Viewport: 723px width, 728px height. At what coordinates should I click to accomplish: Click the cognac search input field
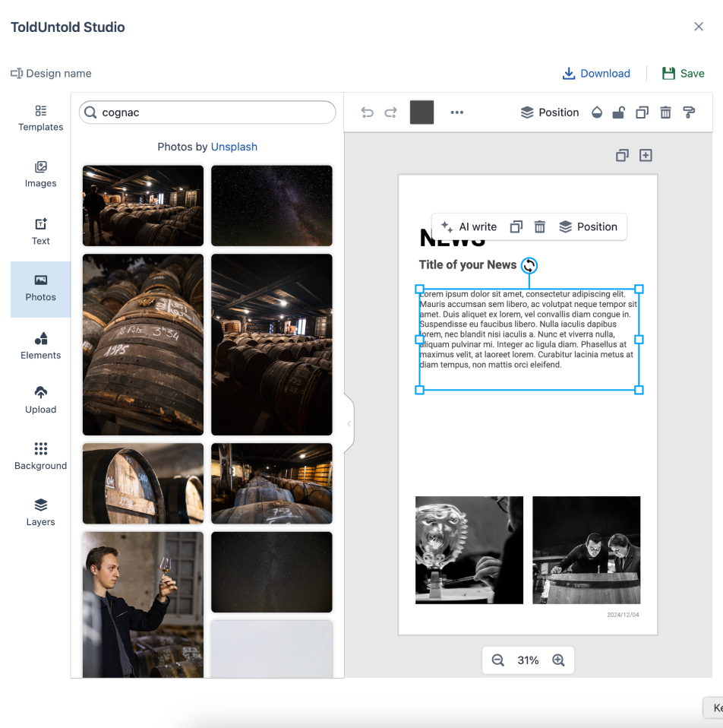[x=216, y=112]
